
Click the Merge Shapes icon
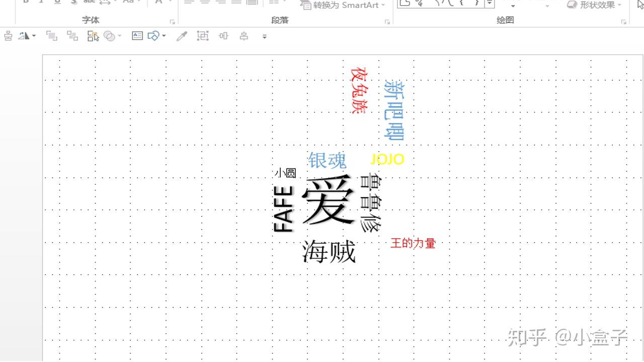point(109,36)
